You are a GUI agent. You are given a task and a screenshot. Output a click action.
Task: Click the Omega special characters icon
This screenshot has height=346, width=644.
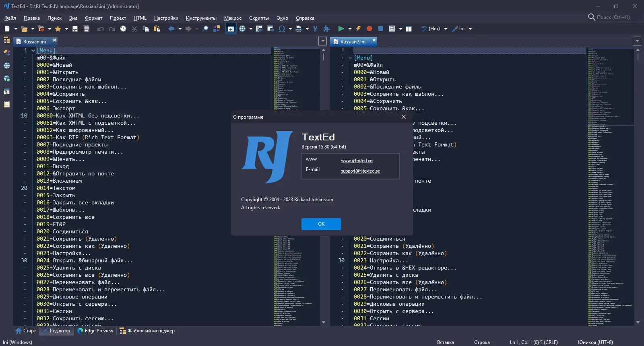point(282,29)
